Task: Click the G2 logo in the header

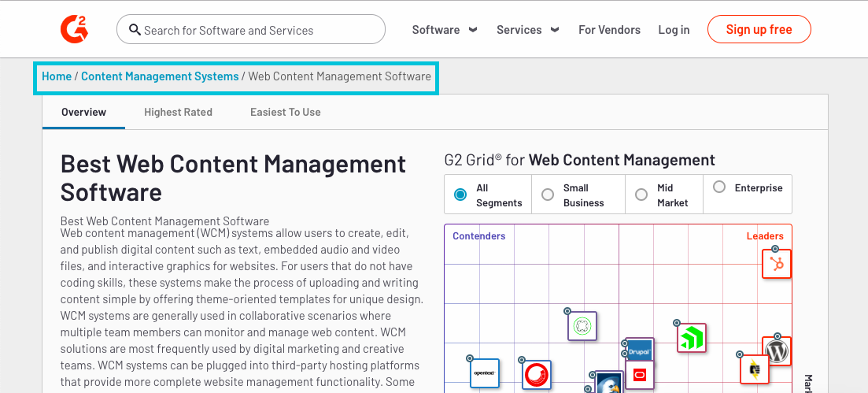Action: coord(74,29)
